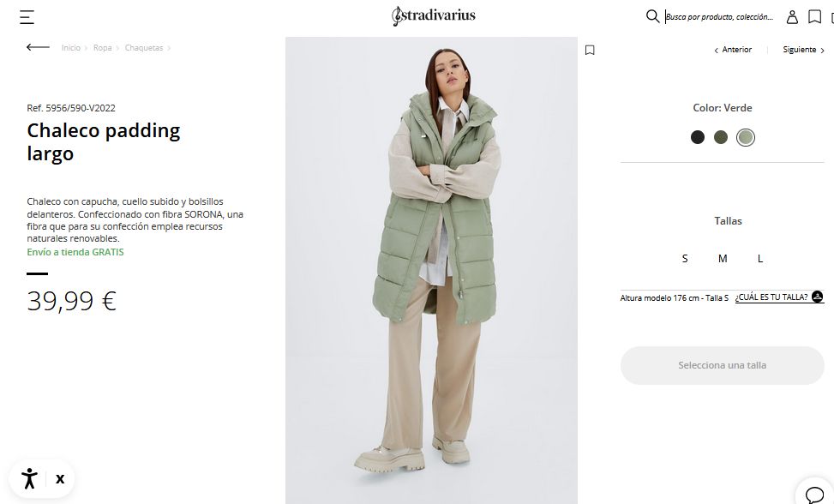The image size is (834, 504).
Task: Focus the product search field
Action: tap(719, 17)
